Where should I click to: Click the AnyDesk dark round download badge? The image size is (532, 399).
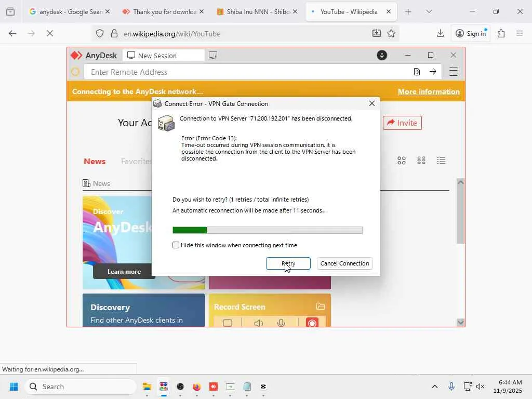coord(382,55)
